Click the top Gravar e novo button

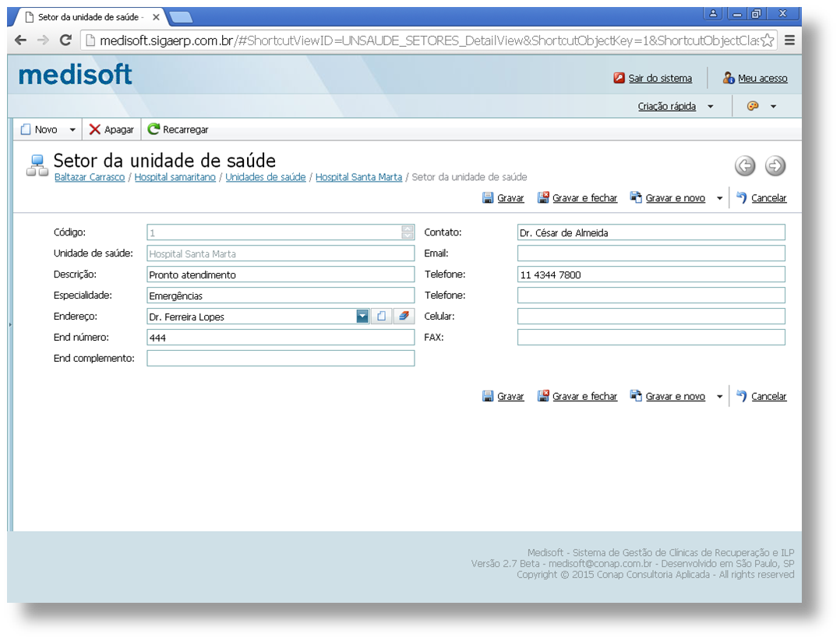coord(668,198)
